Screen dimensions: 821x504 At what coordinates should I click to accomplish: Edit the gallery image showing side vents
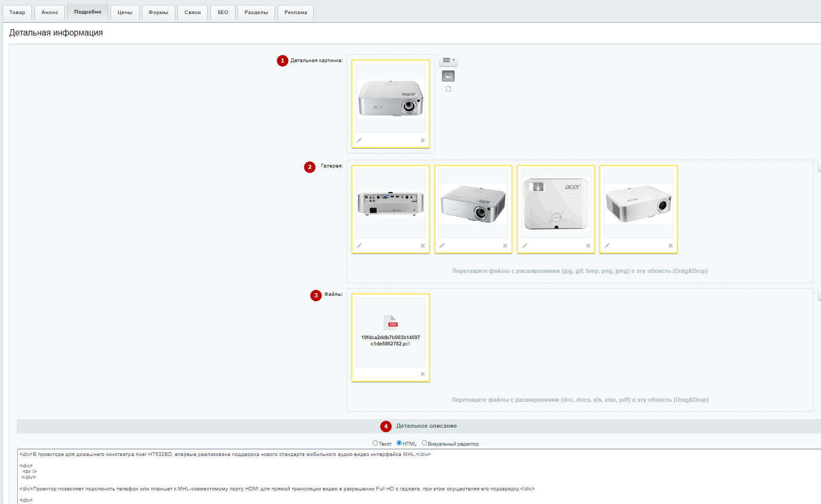coord(607,246)
